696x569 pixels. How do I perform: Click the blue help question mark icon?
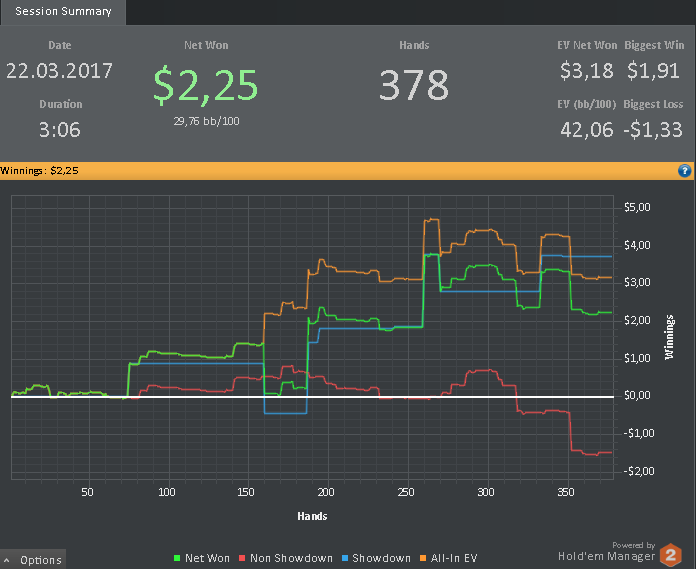tap(684, 171)
